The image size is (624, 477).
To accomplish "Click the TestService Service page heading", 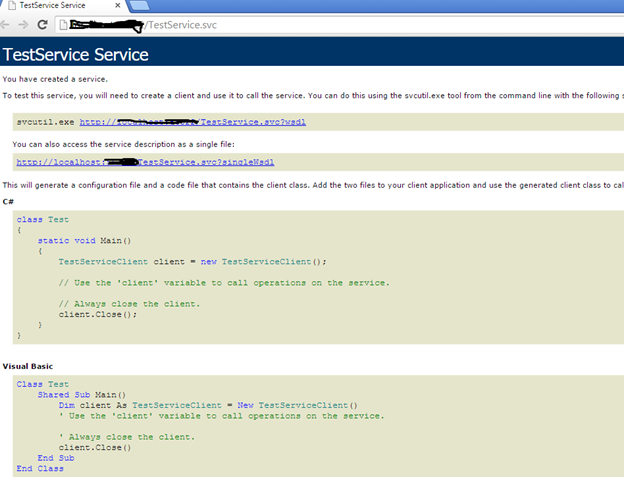I will point(76,55).
